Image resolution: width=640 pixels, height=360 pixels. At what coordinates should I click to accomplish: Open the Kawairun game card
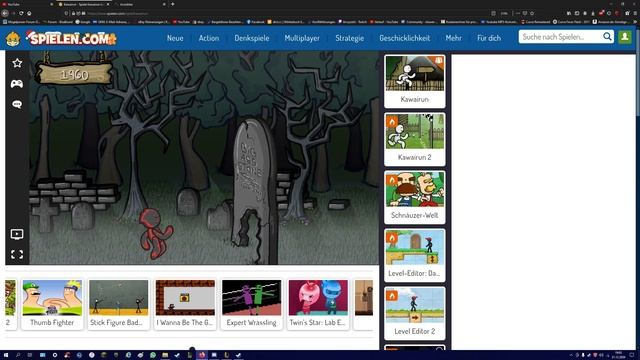tap(415, 81)
